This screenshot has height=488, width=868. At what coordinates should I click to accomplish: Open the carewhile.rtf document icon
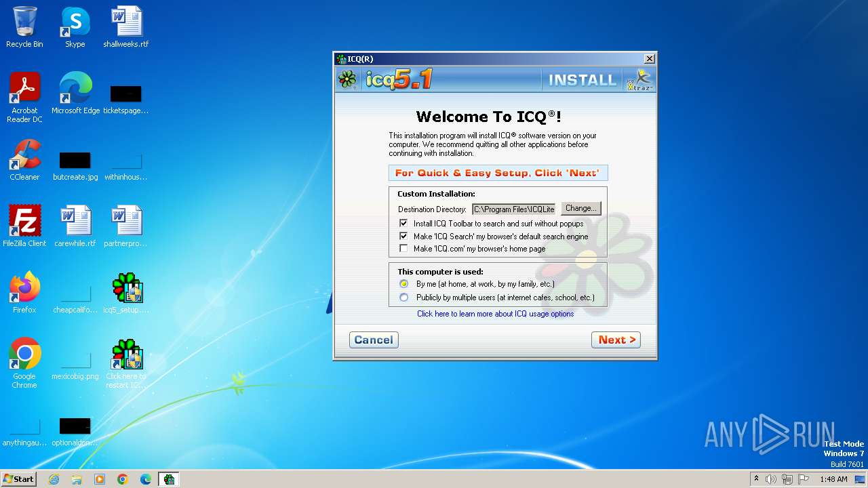pos(75,226)
